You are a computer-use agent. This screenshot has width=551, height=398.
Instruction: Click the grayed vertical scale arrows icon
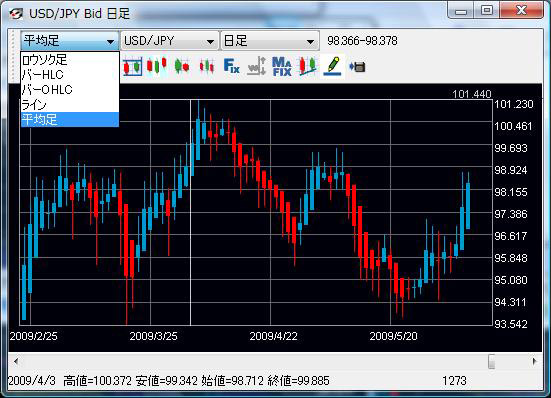click(257, 66)
